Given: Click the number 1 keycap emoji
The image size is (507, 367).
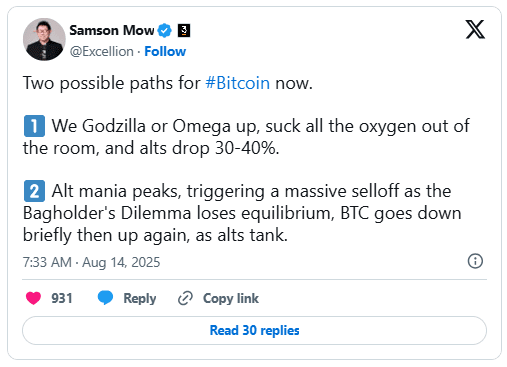Looking at the screenshot, I should 34,126.
